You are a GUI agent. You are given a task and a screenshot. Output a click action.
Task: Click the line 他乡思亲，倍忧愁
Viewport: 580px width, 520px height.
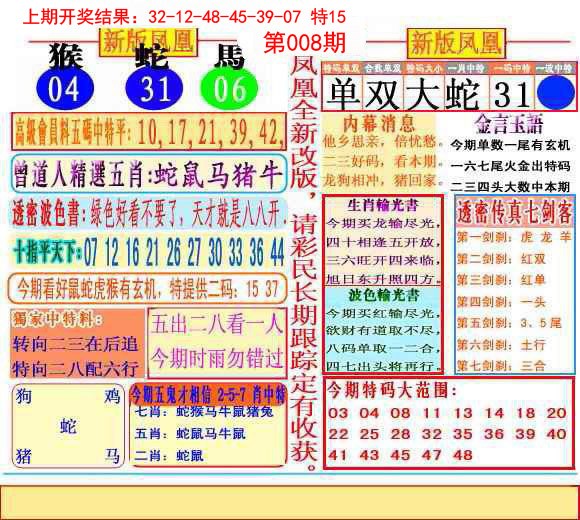pos(381,142)
